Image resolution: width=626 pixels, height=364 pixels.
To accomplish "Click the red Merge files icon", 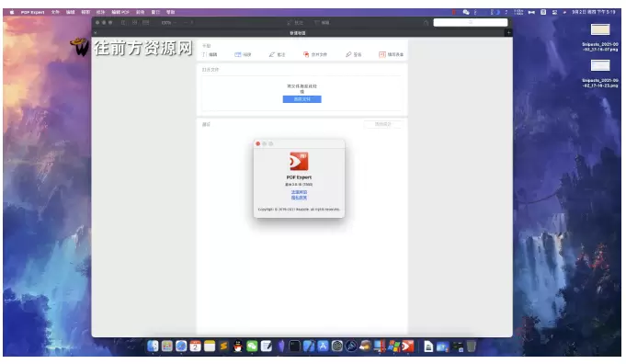I will point(306,54).
